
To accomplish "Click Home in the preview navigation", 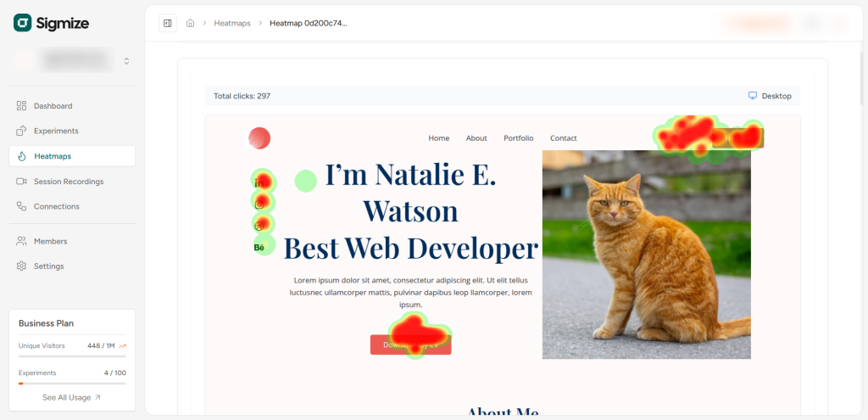I will [x=439, y=138].
